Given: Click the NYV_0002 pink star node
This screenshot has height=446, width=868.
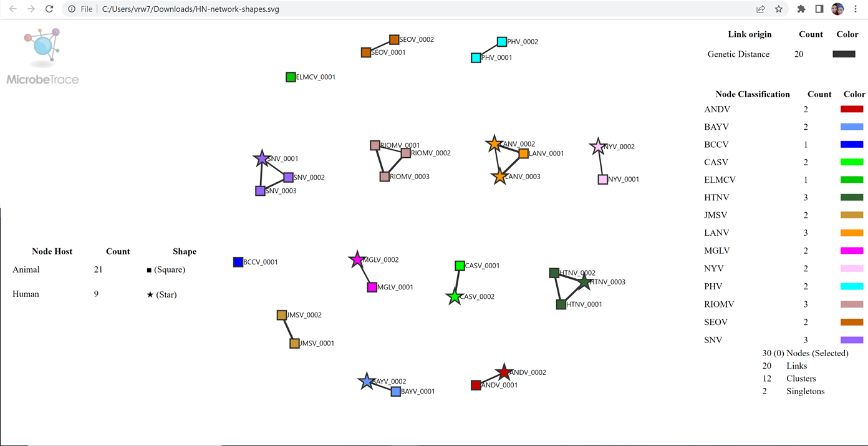Looking at the screenshot, I should [x=598, y=145].
